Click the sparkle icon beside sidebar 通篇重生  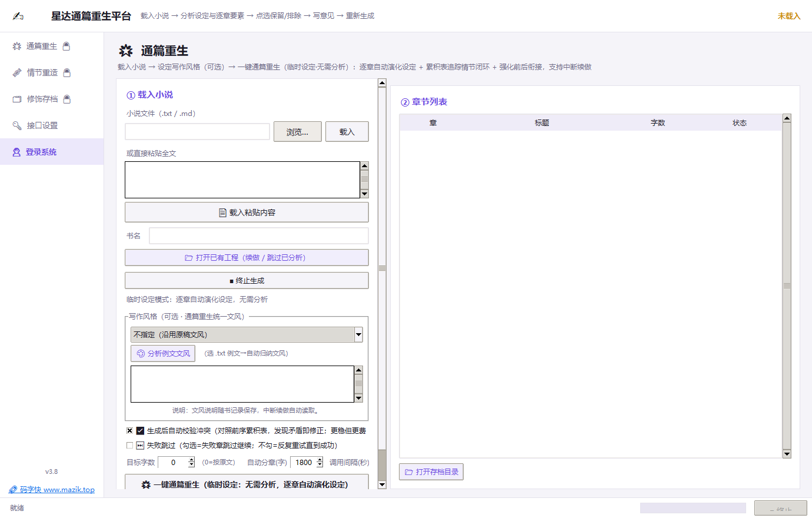(x=17, y=46)
